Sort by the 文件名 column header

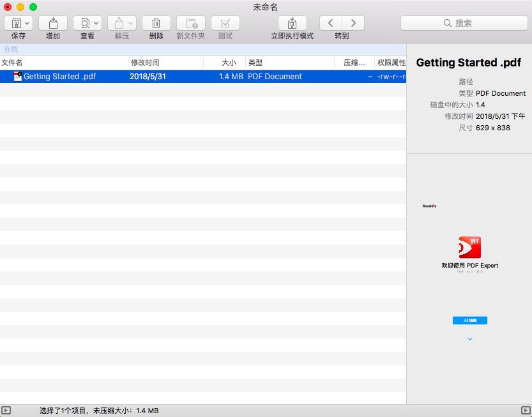pos(12,63)
